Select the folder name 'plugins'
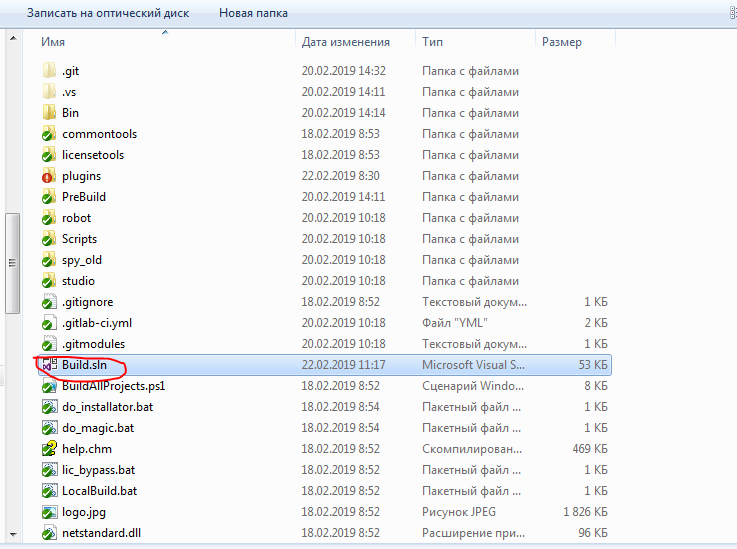Viewport: 737px width, 549px height. 81,176
